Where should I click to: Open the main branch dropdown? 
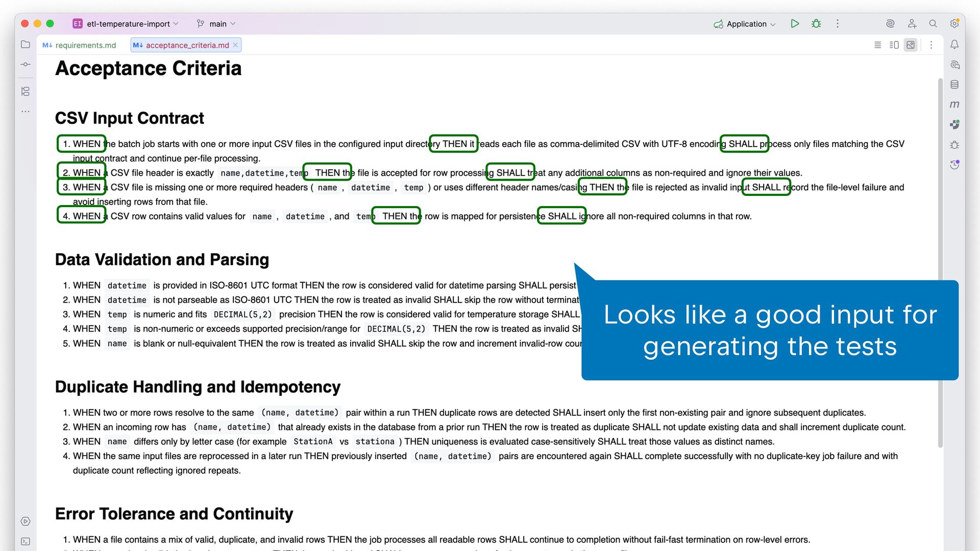click(x=217, y=23)
